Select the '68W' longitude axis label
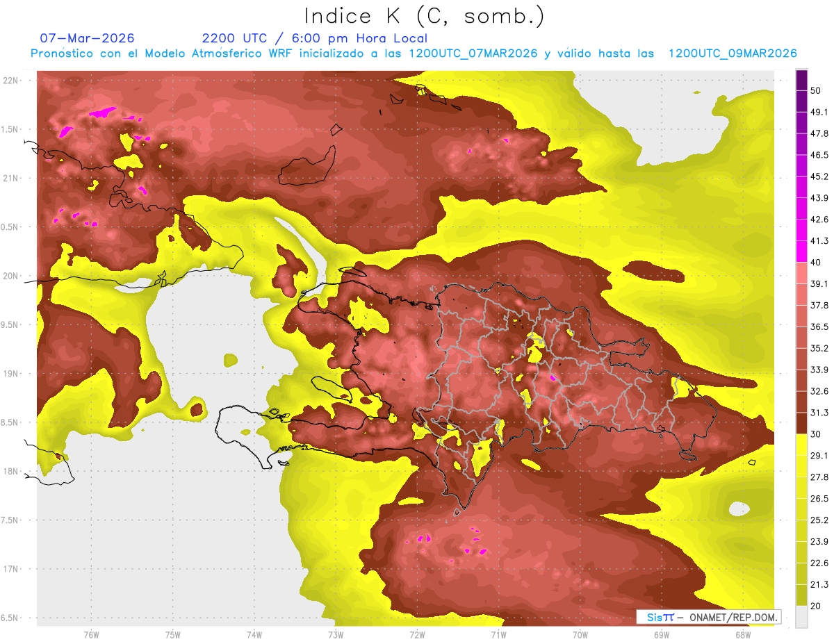Image resolution: width=834 pixels, height=644 pixels. coord(743,635)
